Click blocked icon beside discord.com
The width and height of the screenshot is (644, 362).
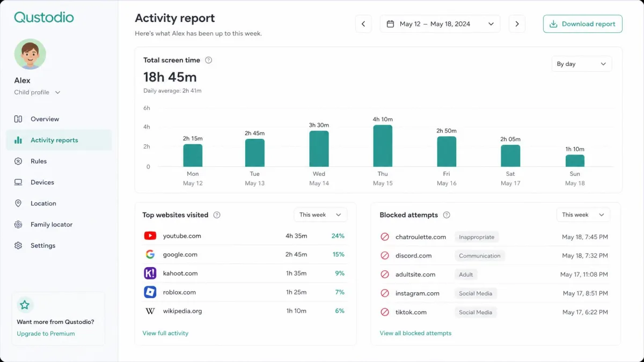pyautogui.click(x=385, y=255)
